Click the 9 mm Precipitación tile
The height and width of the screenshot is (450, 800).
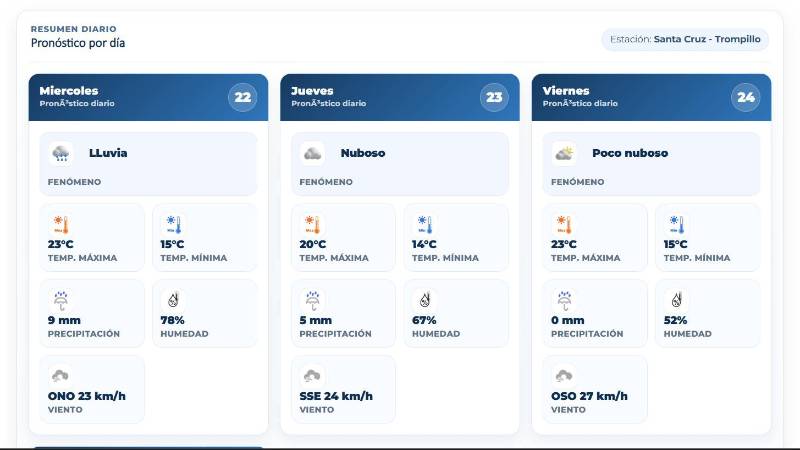tap(92, 313)
